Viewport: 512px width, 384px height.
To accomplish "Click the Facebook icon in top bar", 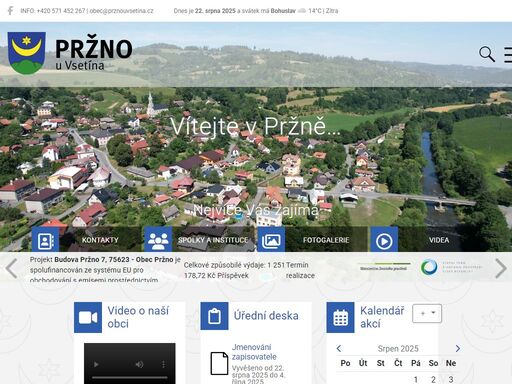I will click(11, 11).
